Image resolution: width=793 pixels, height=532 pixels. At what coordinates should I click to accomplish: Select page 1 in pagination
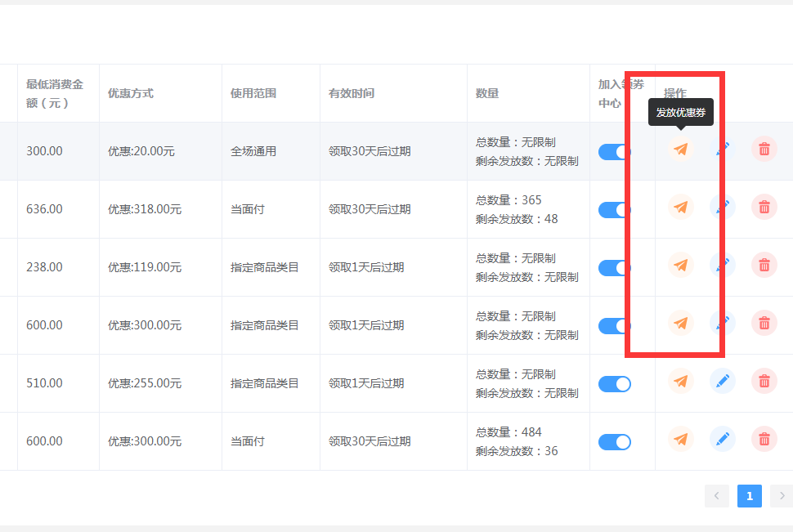[750, 496]
